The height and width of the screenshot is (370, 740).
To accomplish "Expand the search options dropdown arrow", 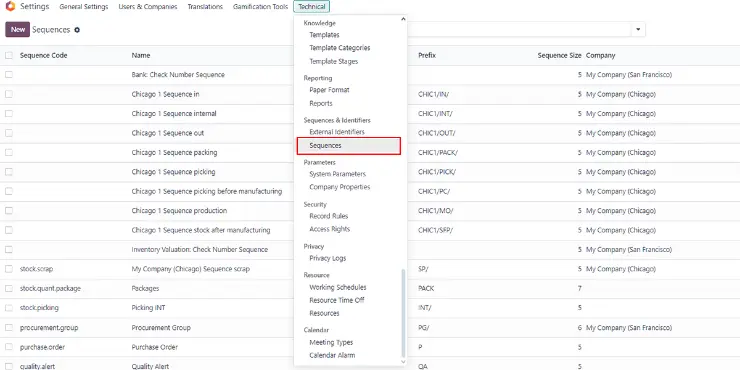I will tap(638, 29).
